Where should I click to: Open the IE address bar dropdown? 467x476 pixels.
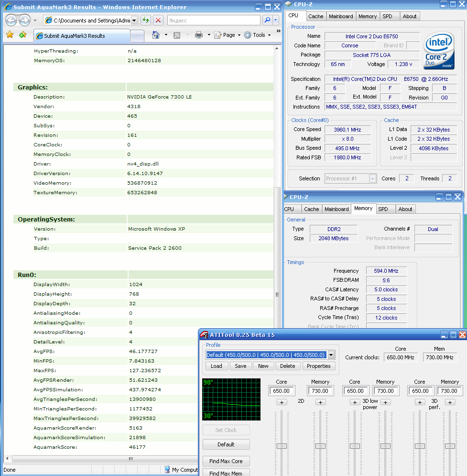coord(134,21)
